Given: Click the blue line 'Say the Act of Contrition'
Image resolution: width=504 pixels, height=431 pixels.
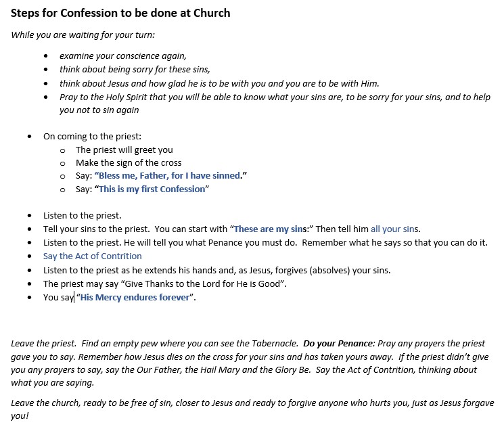Looking at the screenshot, I should [93, 256].
